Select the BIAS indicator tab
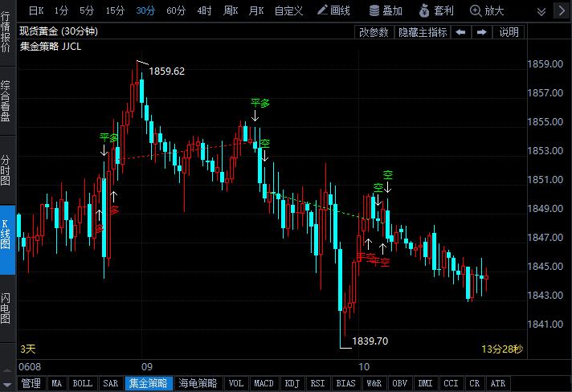This screenshot has width=572, height=392. click(x=345, y=384)
